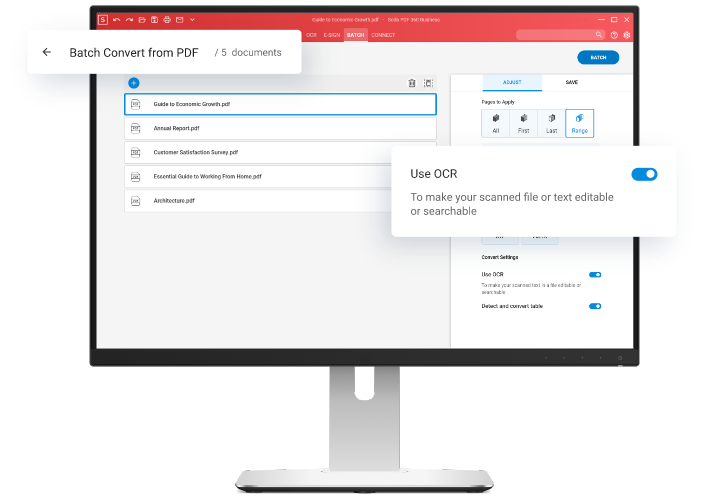The height and width of the screenshot is (497, 704).
Task: Apply to All pages option
Action: 496,123
